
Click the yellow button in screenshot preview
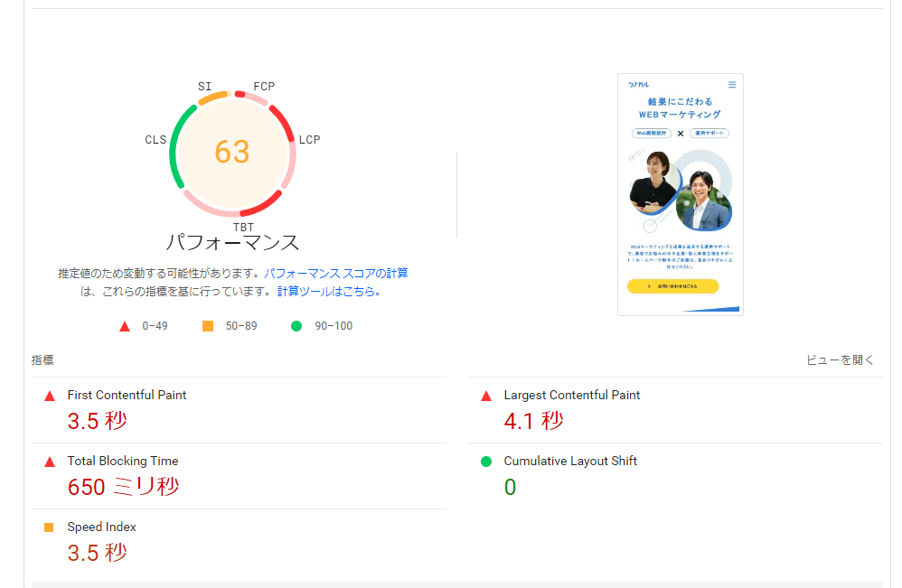pos(672,286)
